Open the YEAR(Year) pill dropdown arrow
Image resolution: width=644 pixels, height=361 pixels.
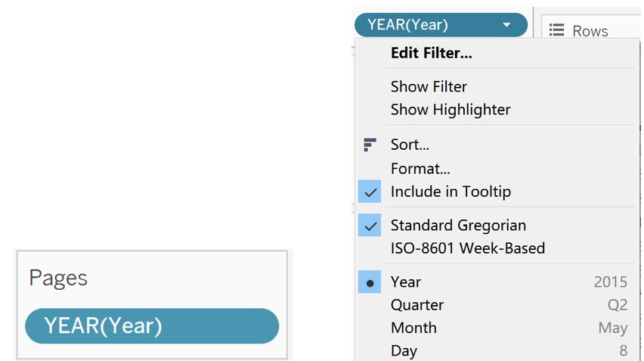(506, 25)
